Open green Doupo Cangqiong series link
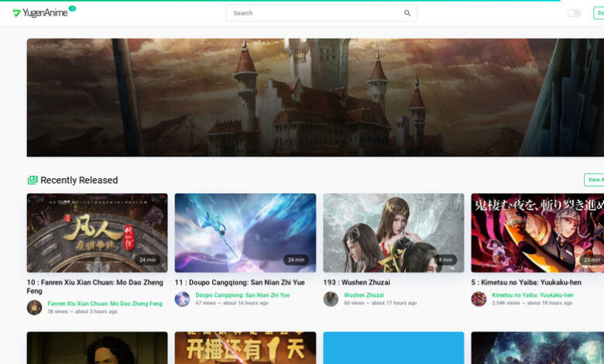Image resolution: width=604 pixels, height=364 pixels. coord(242,295)
